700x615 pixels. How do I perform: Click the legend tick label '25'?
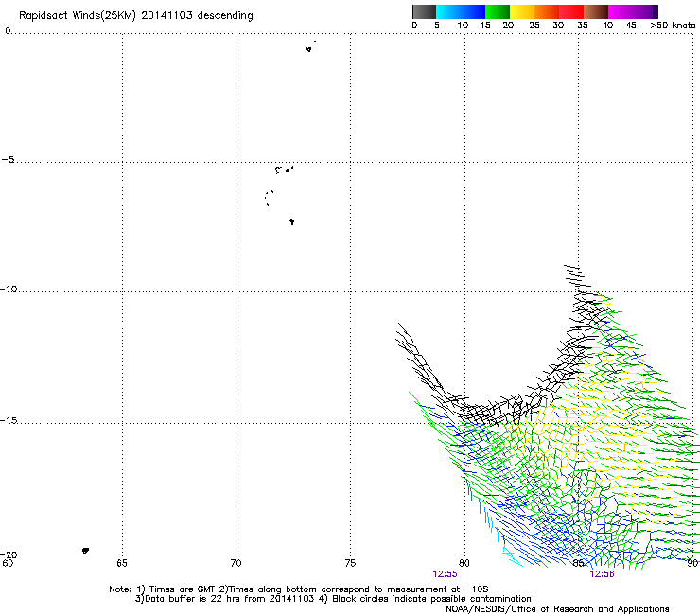(x=534, y=26)
